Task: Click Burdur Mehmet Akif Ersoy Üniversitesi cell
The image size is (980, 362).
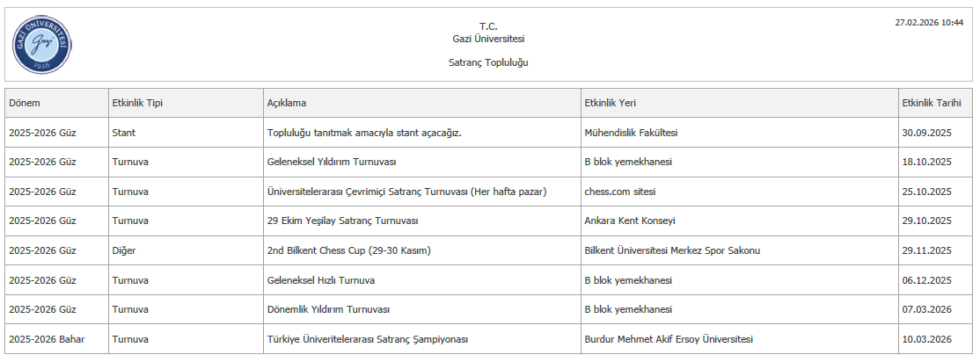Action: point(669,339)
